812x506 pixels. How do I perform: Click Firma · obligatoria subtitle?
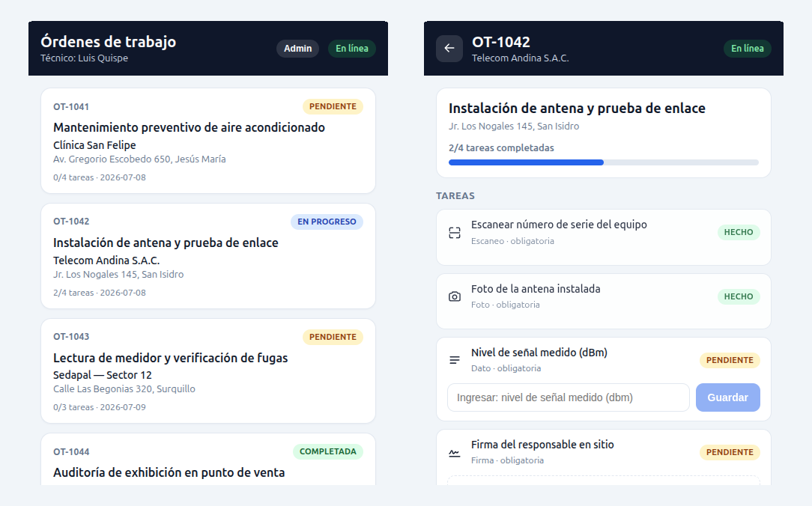click(x=508, y=460)
